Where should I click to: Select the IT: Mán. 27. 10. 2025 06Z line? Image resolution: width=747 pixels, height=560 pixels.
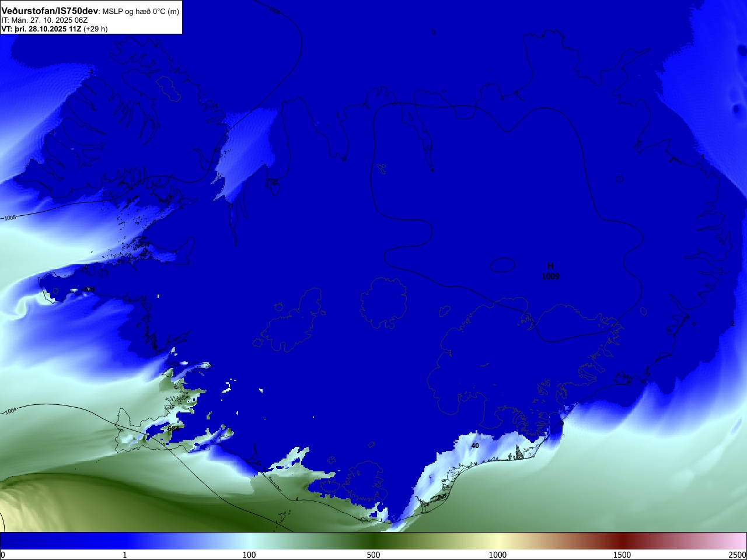(44, 20)
